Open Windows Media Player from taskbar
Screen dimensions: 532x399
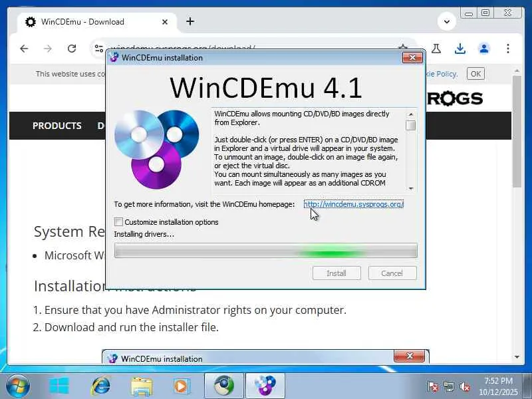tap(182, 386)
